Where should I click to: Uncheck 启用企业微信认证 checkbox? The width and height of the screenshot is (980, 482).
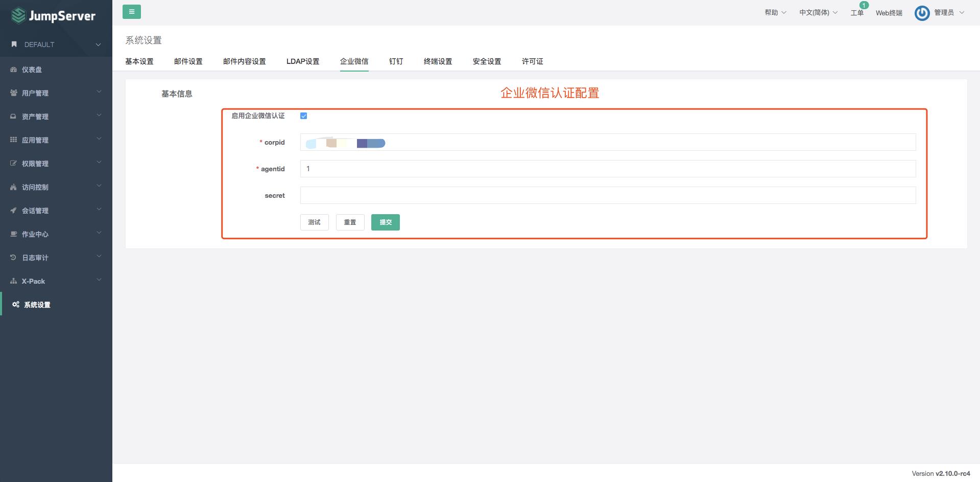coord(304,116)
